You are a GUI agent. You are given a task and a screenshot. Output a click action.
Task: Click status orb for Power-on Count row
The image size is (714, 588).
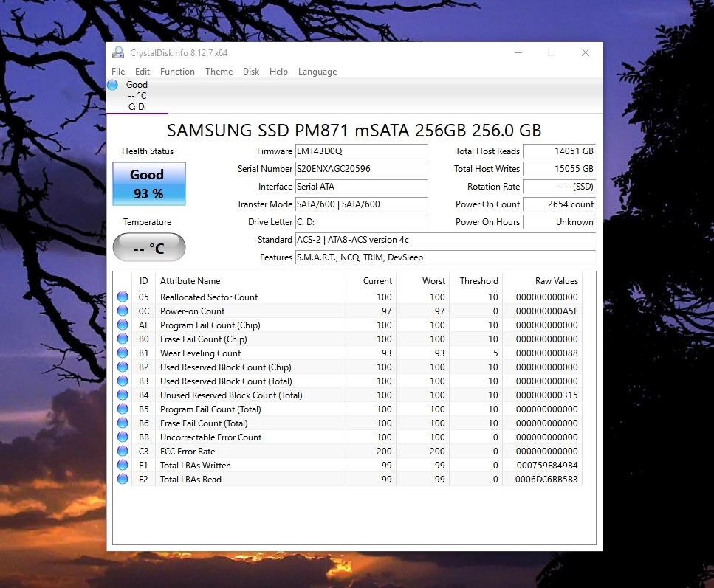coord(123,311)
